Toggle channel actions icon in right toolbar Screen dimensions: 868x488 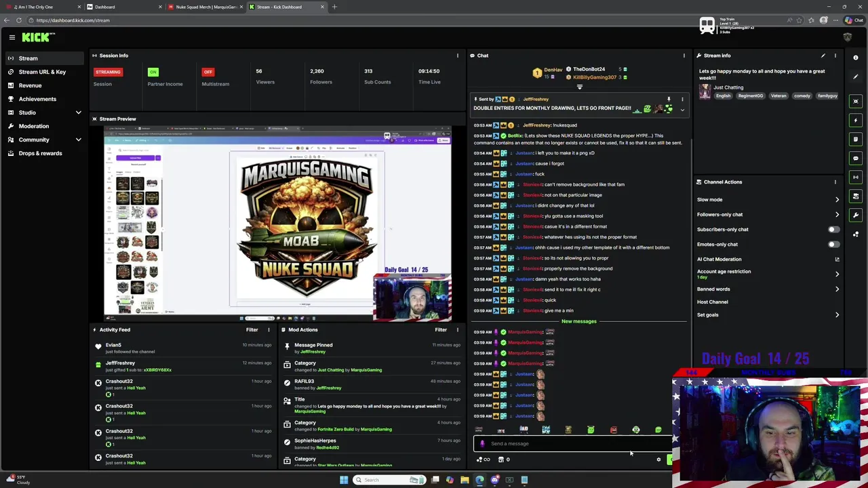pyautogui.click(x=856, y=196)
